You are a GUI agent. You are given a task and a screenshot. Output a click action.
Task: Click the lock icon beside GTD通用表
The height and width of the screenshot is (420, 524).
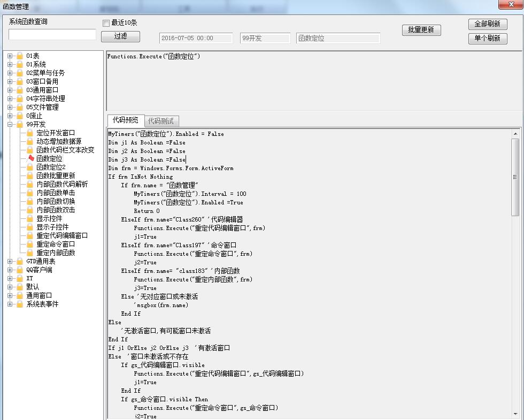(20, 261)
